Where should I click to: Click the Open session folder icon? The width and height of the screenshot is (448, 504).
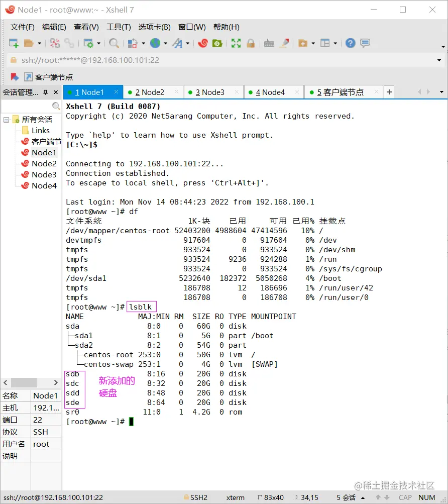click(29, 43)
